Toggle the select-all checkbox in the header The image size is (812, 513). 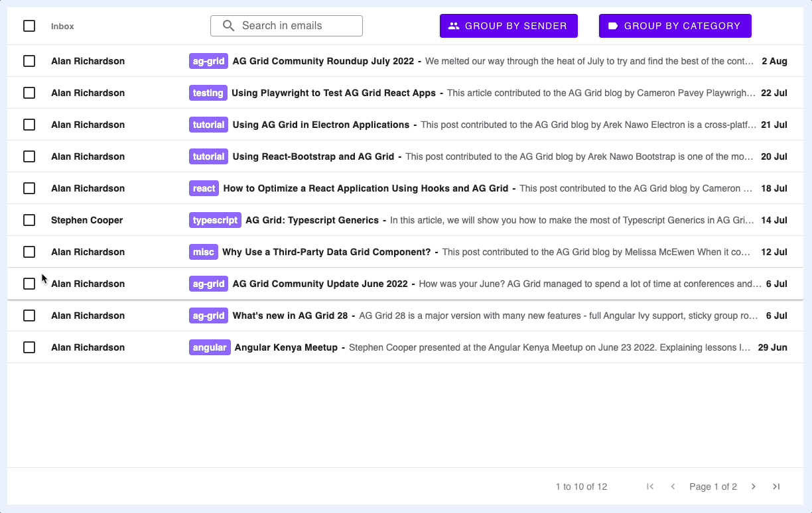coord(29,25)
